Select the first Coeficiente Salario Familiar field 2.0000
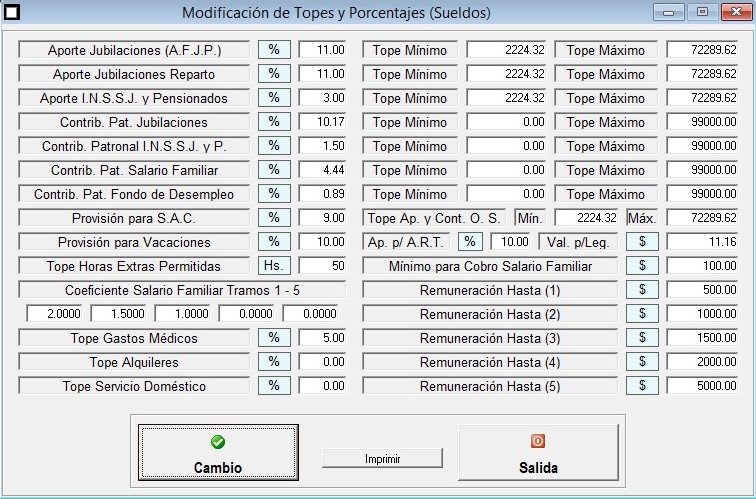This screenshot has height=499, width=756. (55, 314)
